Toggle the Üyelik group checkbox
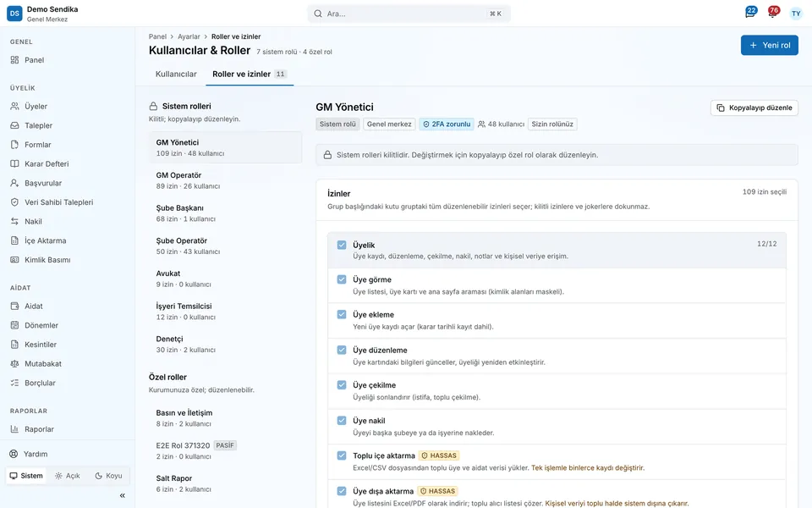This screenshot has height=508, width=812. tap(342, 246)
